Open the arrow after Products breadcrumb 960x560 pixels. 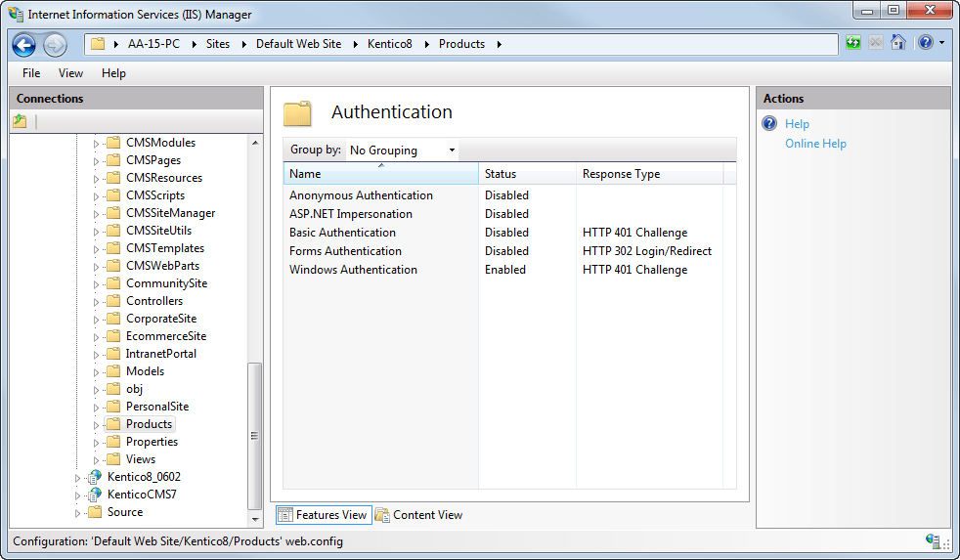[499, 44]
